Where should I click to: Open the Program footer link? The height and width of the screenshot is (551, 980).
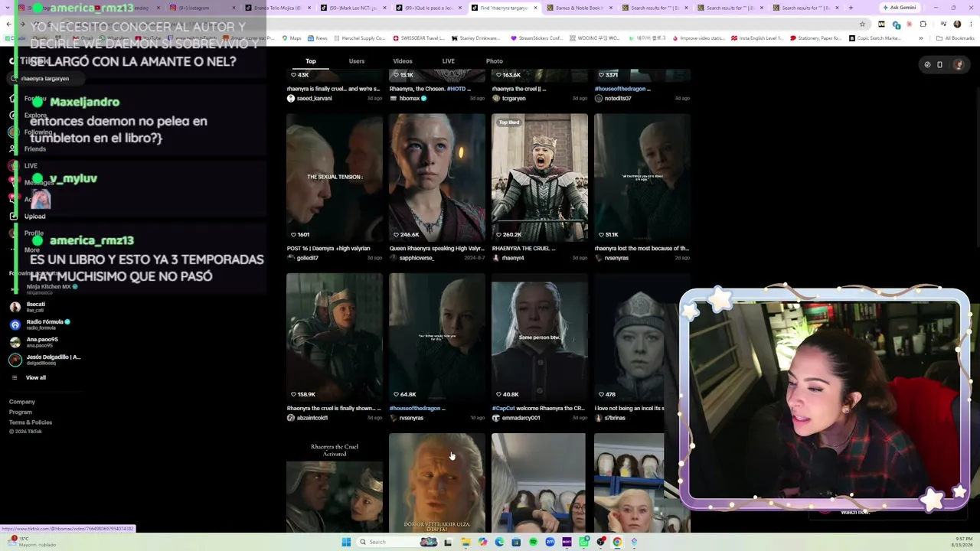(21, 412)
